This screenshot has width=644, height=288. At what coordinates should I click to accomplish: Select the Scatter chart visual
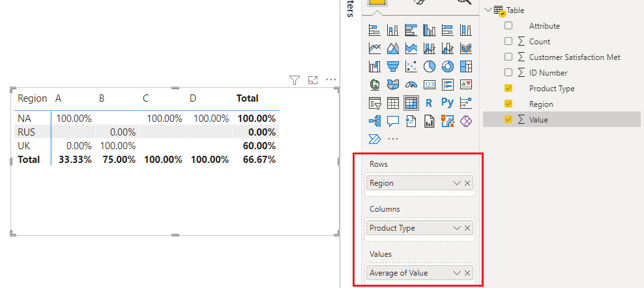click(411, 66)
